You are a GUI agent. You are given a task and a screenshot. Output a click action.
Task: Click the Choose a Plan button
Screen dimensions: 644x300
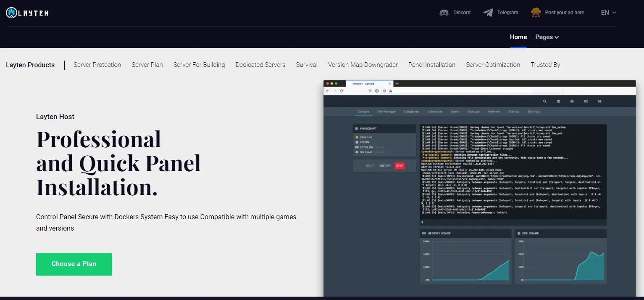point(74,264)
